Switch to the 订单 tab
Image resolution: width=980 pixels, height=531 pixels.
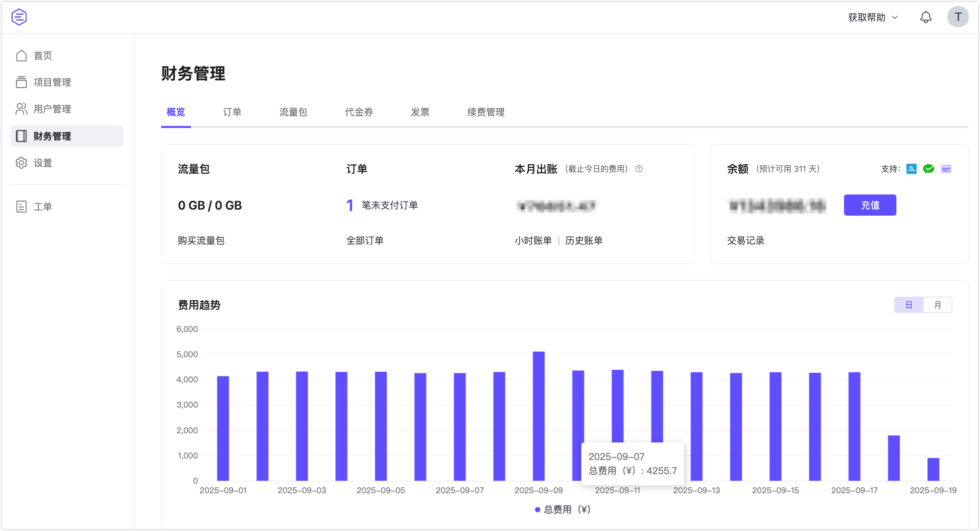coord(232,112)
